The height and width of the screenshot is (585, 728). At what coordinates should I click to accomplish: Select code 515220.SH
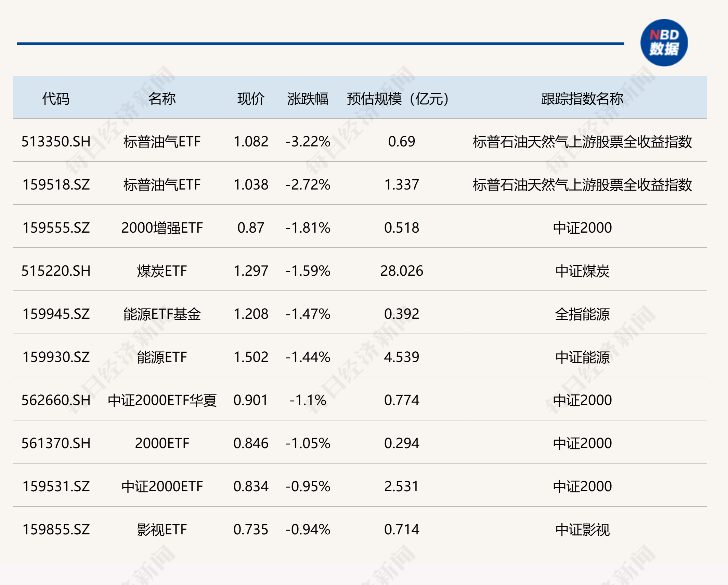[56, 271]
